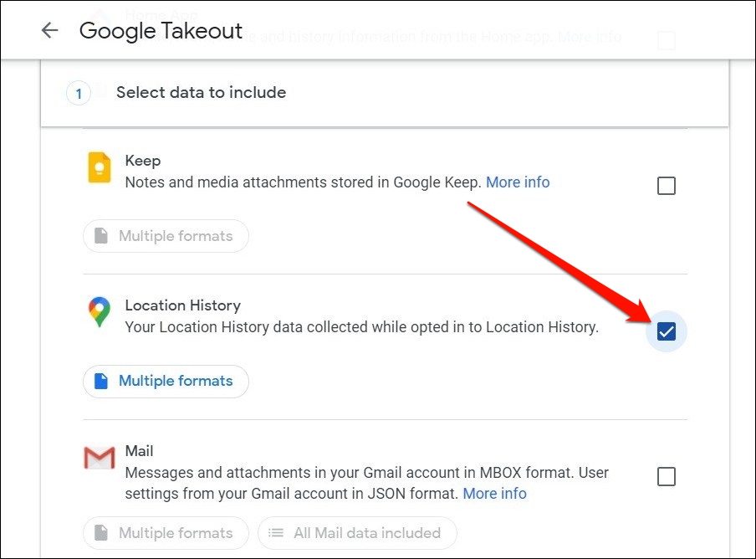Open Keep's Multiple formats button

tap(166, 236)
